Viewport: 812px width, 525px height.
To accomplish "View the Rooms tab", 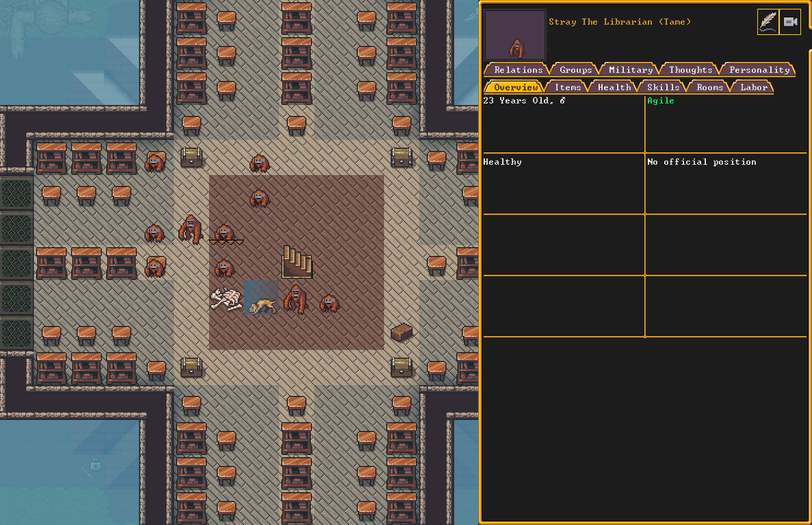I will point(709,87).
